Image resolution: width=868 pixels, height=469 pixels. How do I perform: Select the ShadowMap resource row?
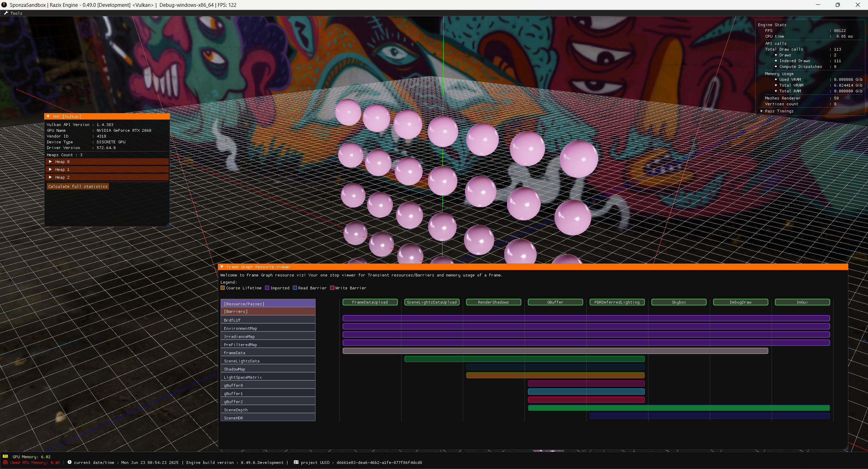[x=268, y=369]
